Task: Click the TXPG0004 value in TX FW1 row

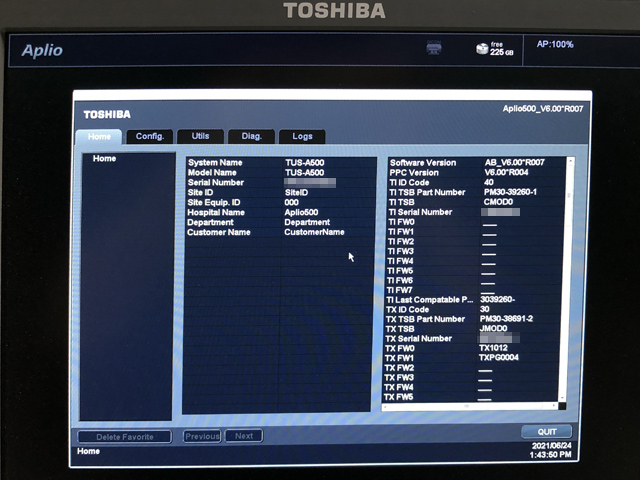Action: 498,358
